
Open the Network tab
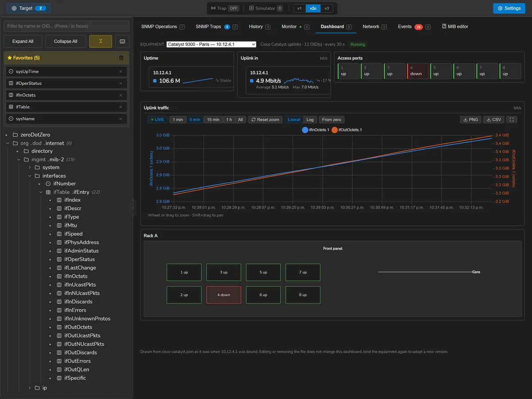click(x=375, y=27)
